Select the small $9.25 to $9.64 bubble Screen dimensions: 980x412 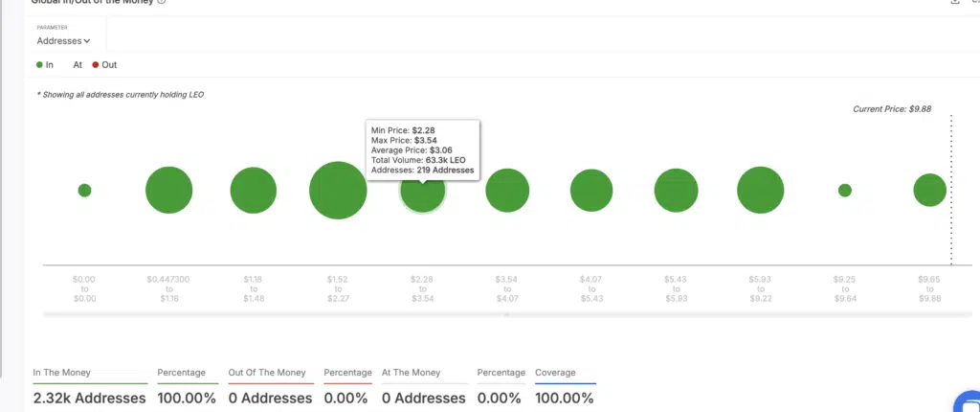tap(845, 191)
